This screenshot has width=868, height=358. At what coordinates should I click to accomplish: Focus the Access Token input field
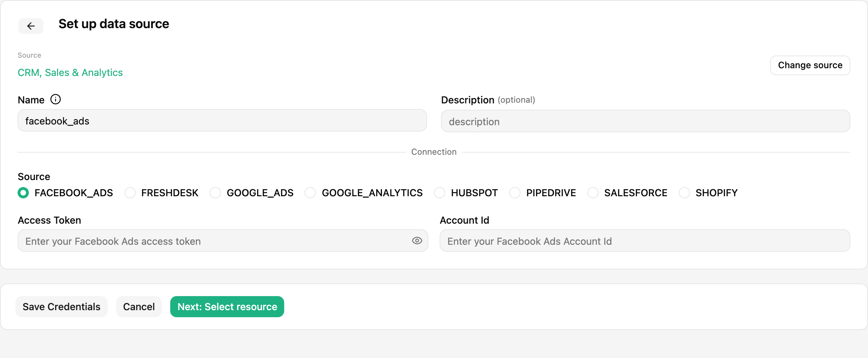[223, 241]
